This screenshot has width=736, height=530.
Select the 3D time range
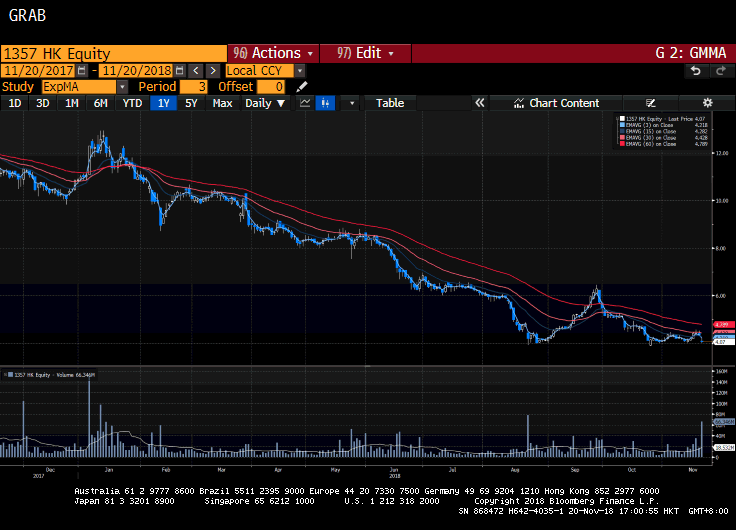click(43, 103)
